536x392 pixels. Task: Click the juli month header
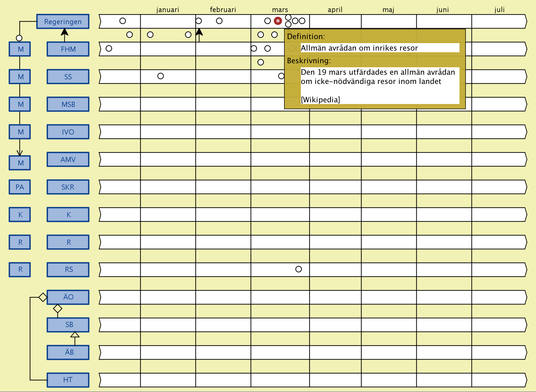[499, 10]
